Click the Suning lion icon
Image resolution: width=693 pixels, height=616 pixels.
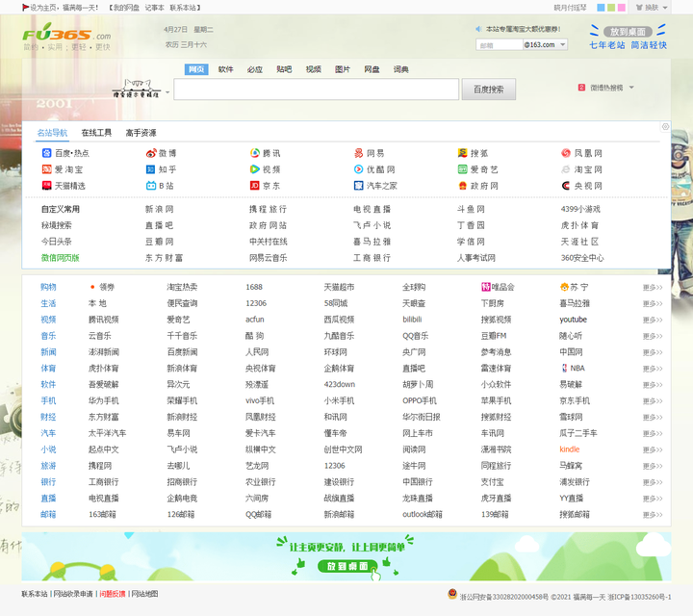click(564, 287)
